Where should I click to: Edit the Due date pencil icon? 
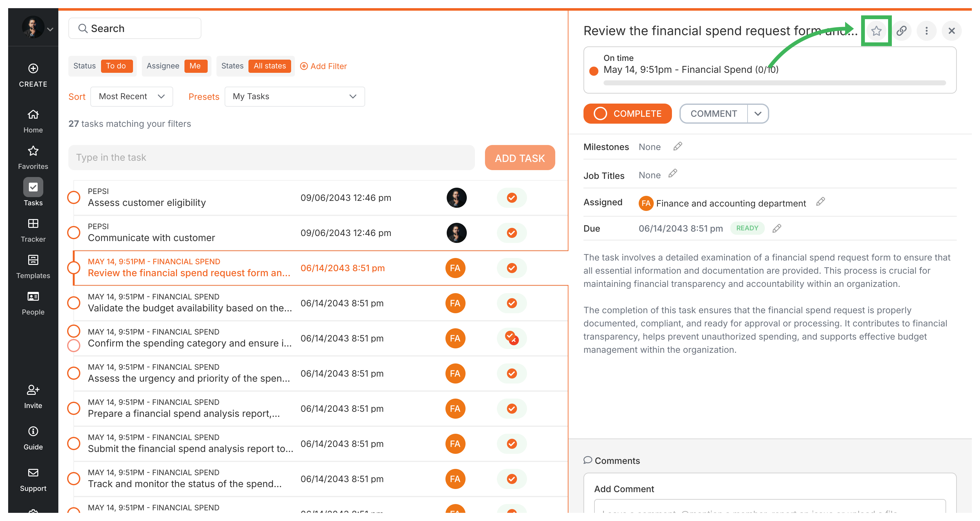tap(776, 228)
